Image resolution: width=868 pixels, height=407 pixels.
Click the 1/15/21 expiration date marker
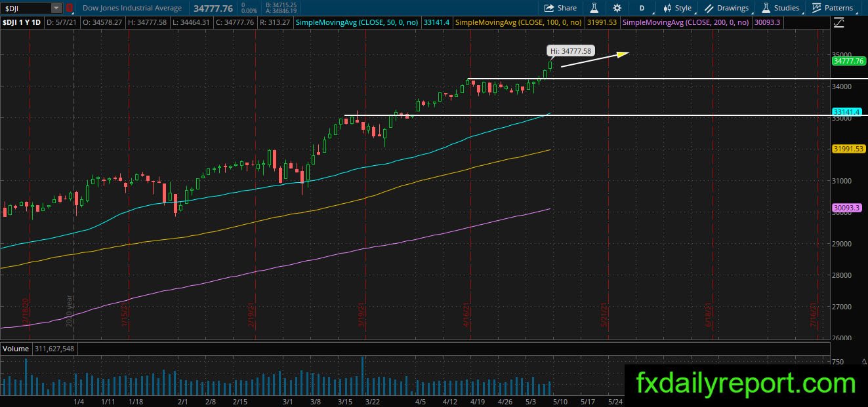tap(124, 315)
